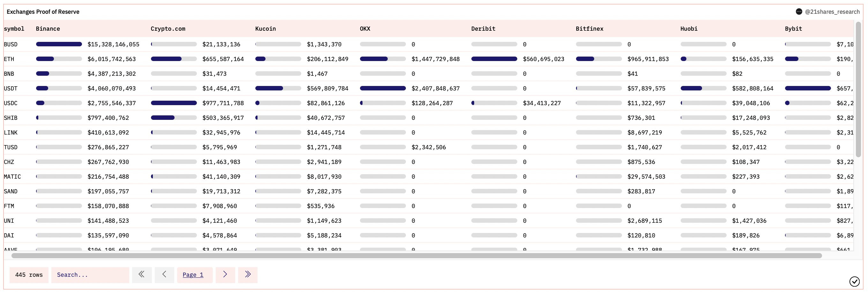Image resolution: width=868 pixels, height=294 pixels.
Task: Sort by the Bitfinex column header
Action: coord(589,29)
